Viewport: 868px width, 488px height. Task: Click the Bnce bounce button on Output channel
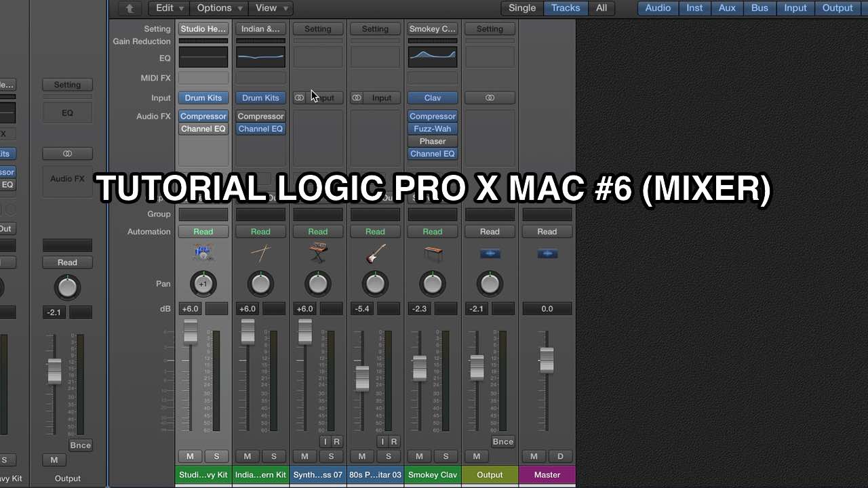coord(502,441)
